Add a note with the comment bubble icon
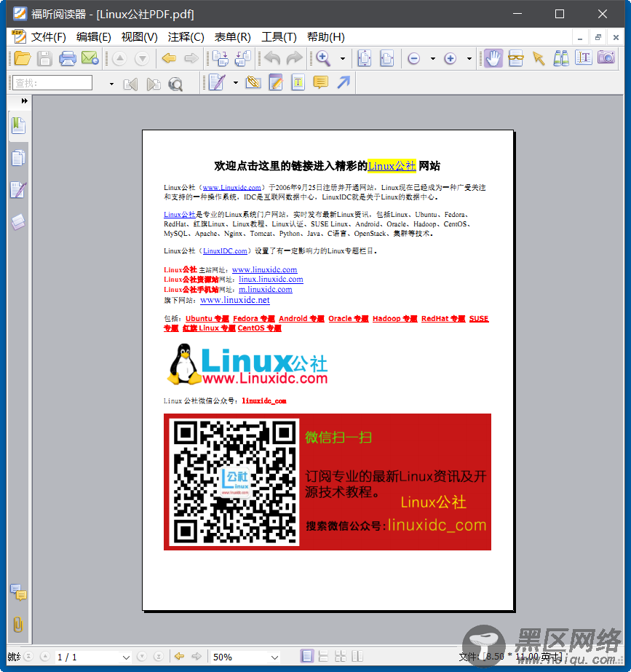 [x=320, y=82]
